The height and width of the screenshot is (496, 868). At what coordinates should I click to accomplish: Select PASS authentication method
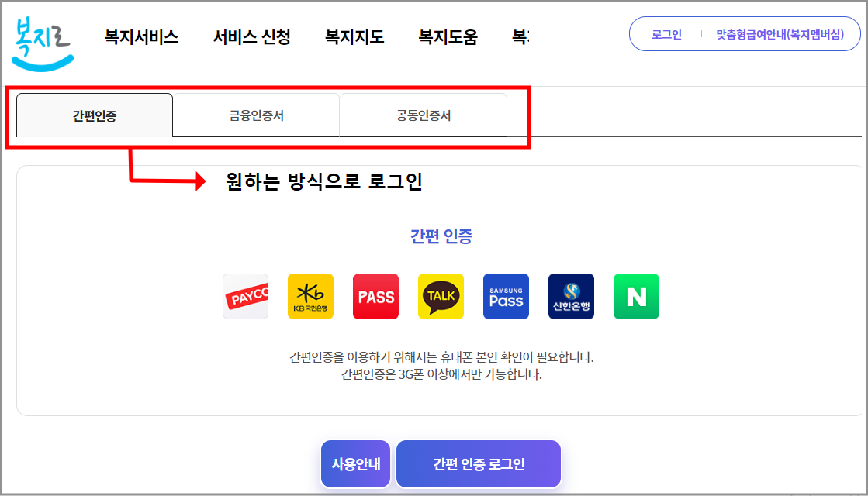tap(376, 296)
